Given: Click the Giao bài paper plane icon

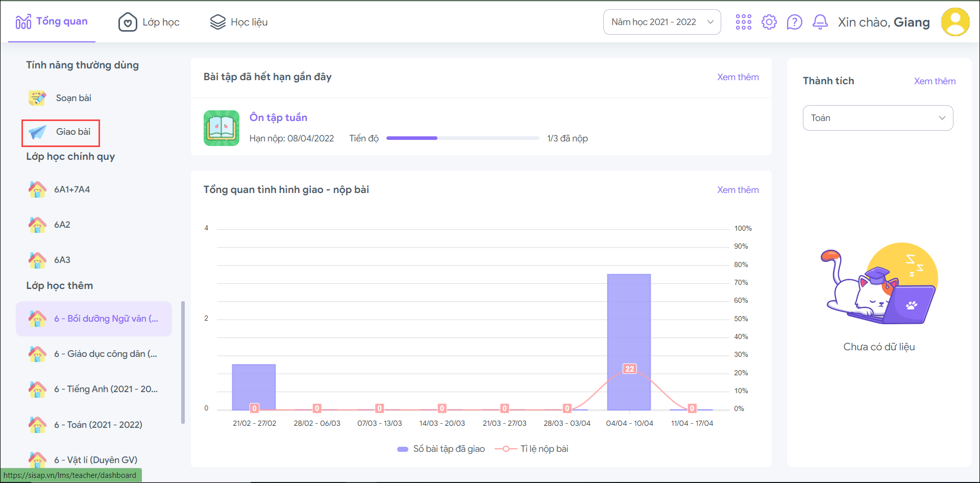Looking at the screenshot, I should pos(37,132).
